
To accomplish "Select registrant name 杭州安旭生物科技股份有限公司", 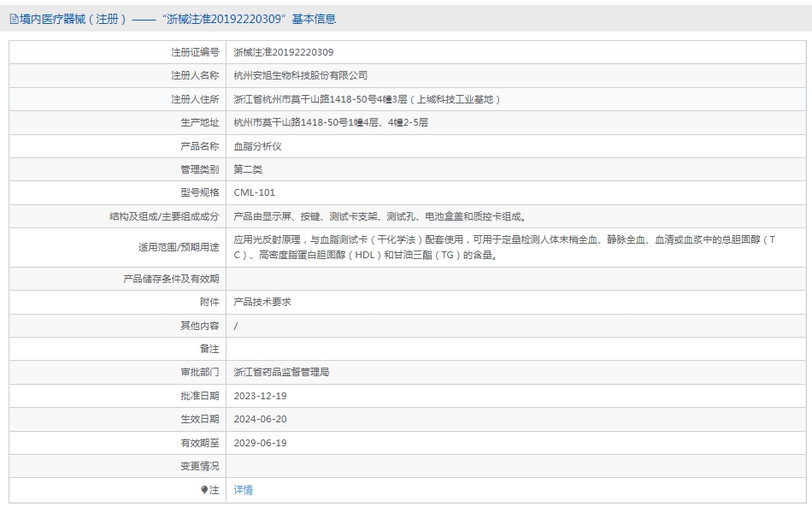I will pos(300,75).
